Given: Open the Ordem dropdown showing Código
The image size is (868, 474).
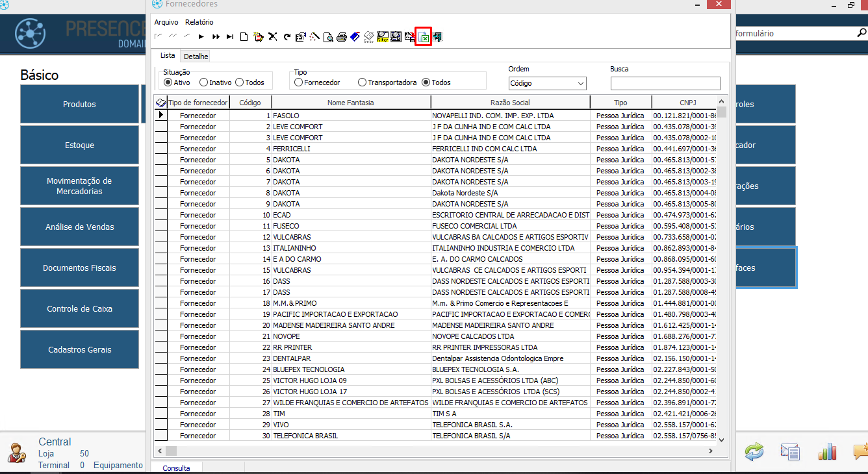Looking at the screenshot, I should pyautogui.click(x=547, y=83).
